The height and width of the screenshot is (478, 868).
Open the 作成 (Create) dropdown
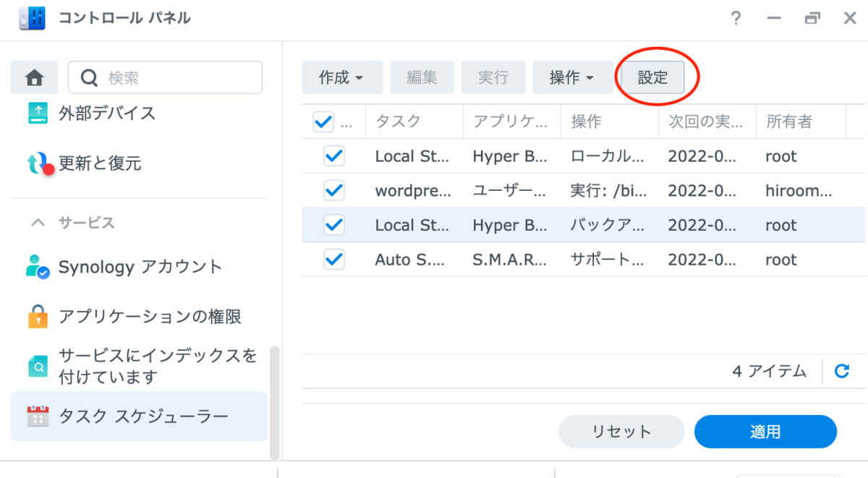pyautogui.click(x=341, y=77)
